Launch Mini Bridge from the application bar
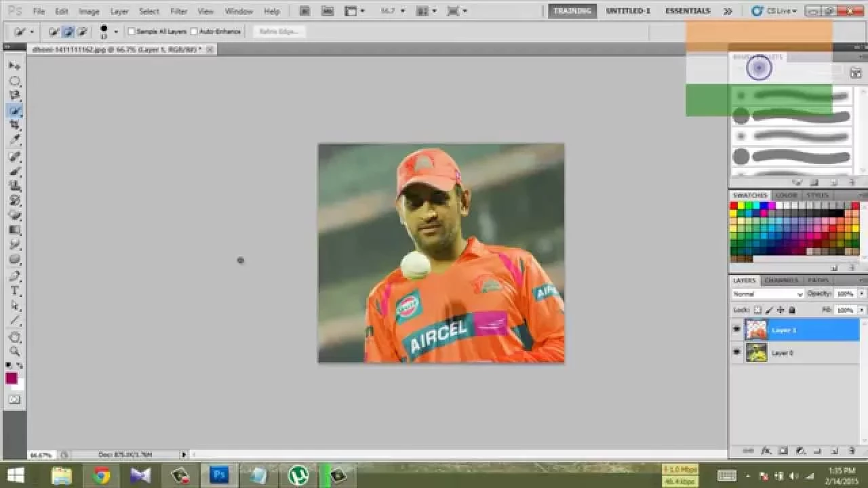The image size is (868, 488). (x=328, y=11)
